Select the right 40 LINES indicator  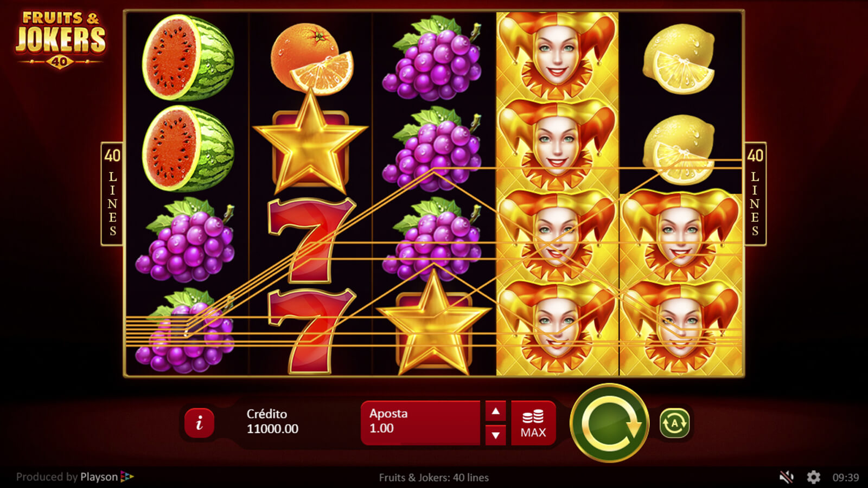click(x=755, y=194)
